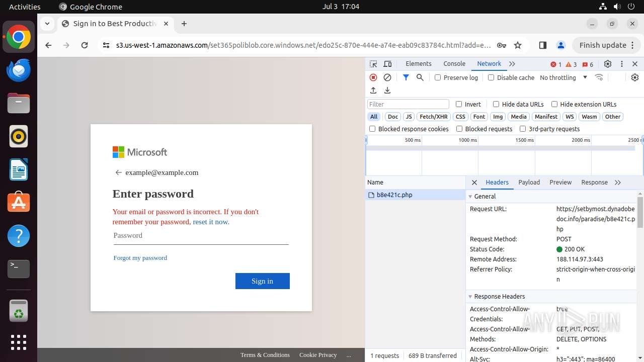Show more DevTools tabs chevron
The width and height of the screenshot is (644, 362).
512,64
